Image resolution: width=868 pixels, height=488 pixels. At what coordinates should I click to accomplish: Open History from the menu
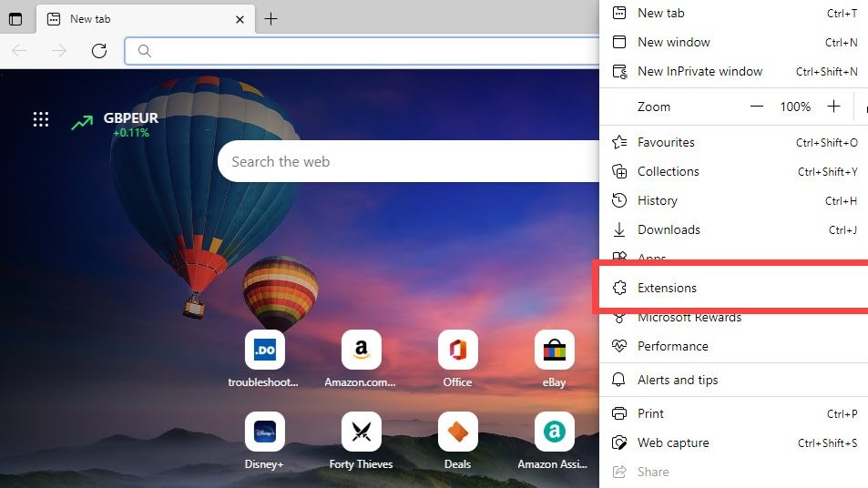(x=734, y=200)
